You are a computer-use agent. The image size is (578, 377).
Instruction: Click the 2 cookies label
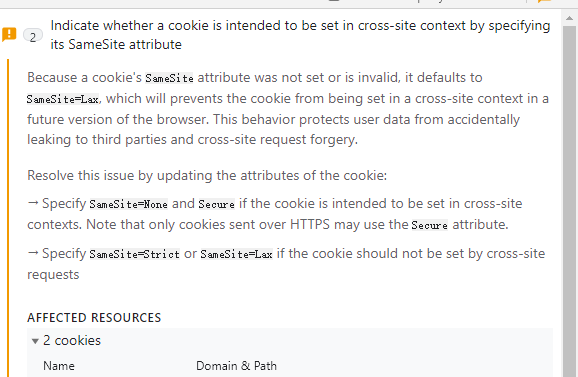coord(72,341)
